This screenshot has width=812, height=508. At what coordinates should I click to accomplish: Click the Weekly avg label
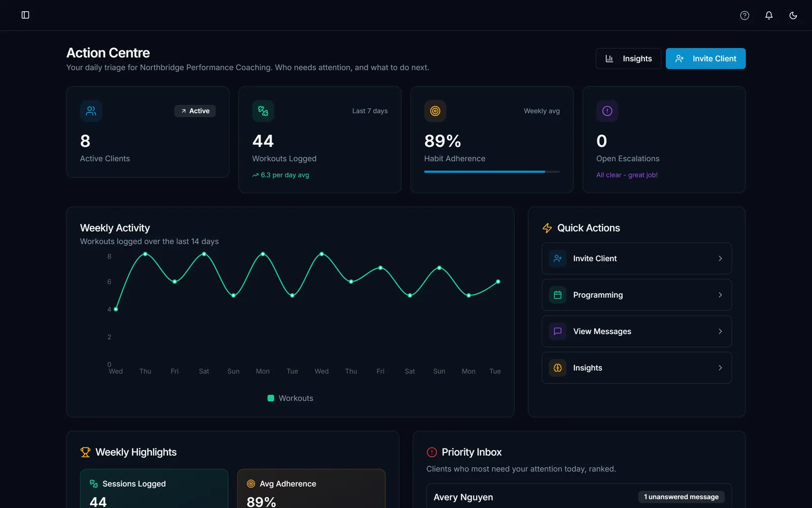542,111
